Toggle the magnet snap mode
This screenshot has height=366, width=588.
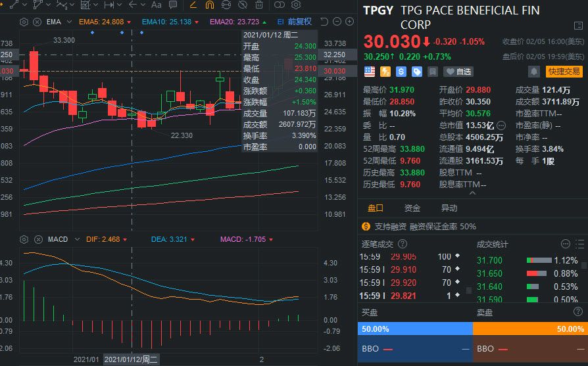[210, 5]
